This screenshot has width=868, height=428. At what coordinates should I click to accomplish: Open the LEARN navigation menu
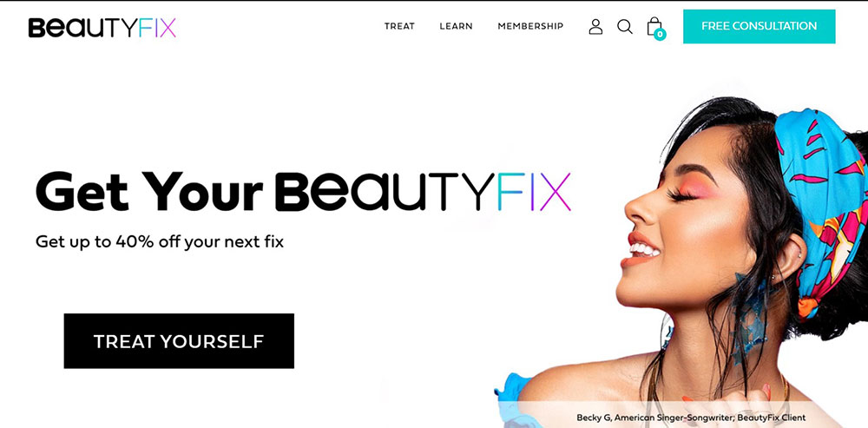click(457, 26)
